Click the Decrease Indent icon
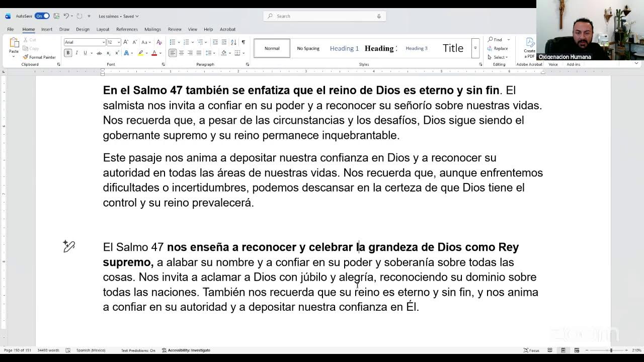644x362 pixels. click(215, 42)
